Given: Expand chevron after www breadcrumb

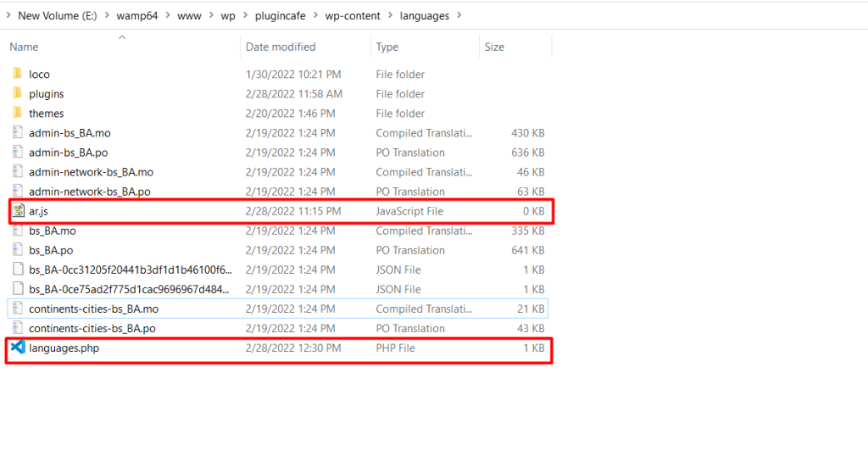Looking at the screenshot, I should coord(211,15).
